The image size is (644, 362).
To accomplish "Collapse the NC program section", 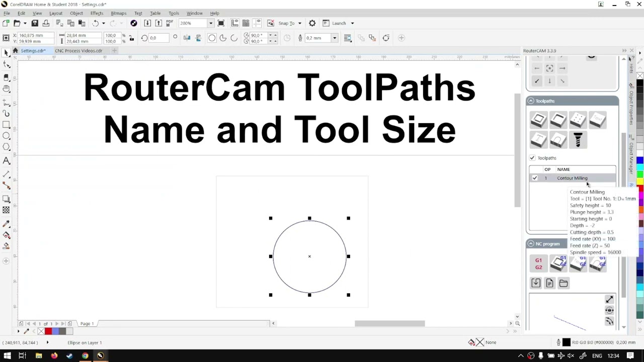I will click(530, 244).
